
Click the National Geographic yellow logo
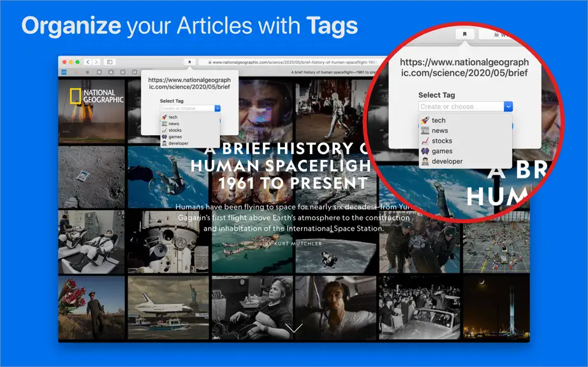pyautogui.click(x=75, y=96)
